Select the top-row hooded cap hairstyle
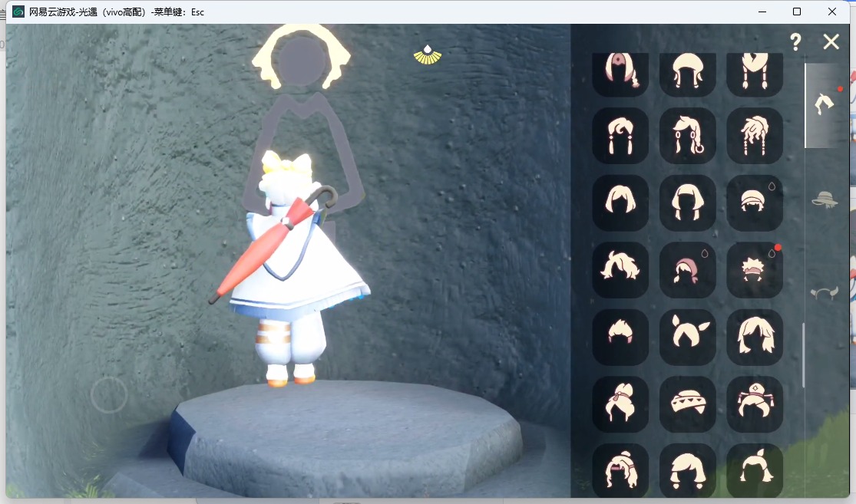The height and width of the screenshot is (504, 856). [687, 74]
